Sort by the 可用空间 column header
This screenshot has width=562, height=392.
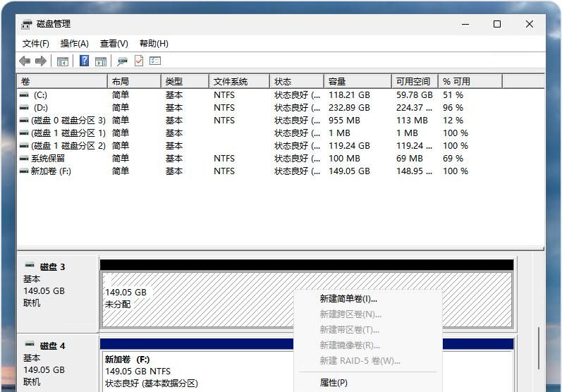415,81
